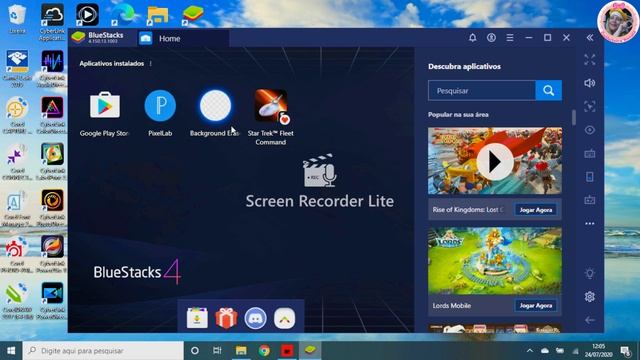Viewport: 640px width, 360px height.
Task: Open the gift box dock icon
Action: [x=226, y=318]
